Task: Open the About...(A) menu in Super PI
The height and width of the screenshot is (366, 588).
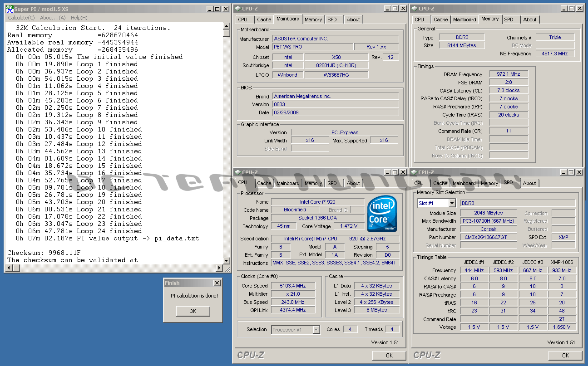Action: coord(53,18)
